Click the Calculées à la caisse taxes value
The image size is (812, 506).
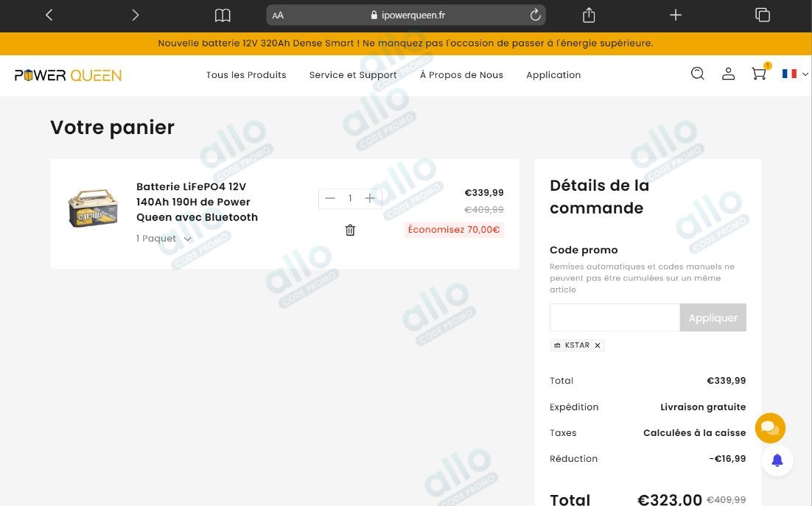click(694, 433)
